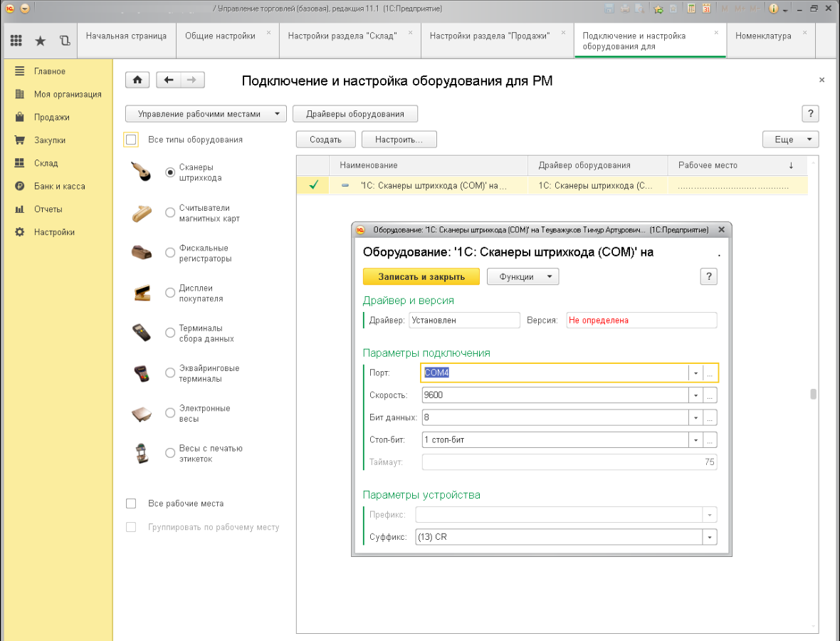
Task: Navigate forward with right arrow
Action: (x=192, y=80)
